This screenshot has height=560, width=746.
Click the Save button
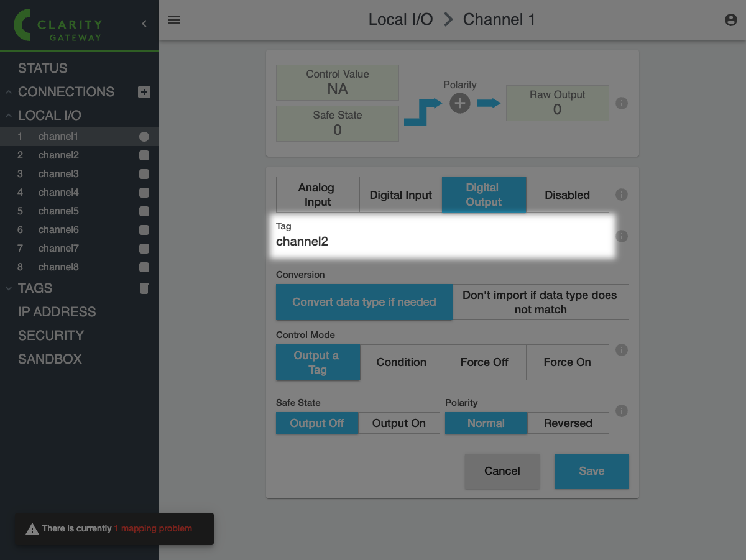[x=591, y=471]
